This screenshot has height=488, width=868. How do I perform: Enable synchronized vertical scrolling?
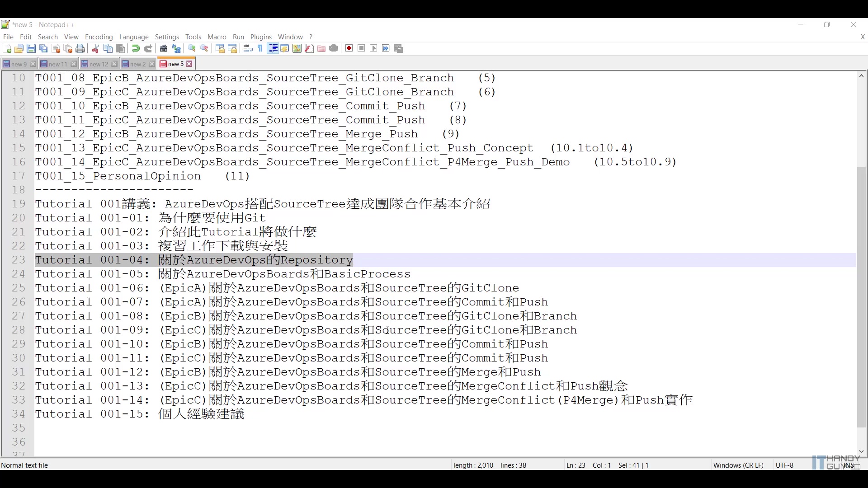220,48
